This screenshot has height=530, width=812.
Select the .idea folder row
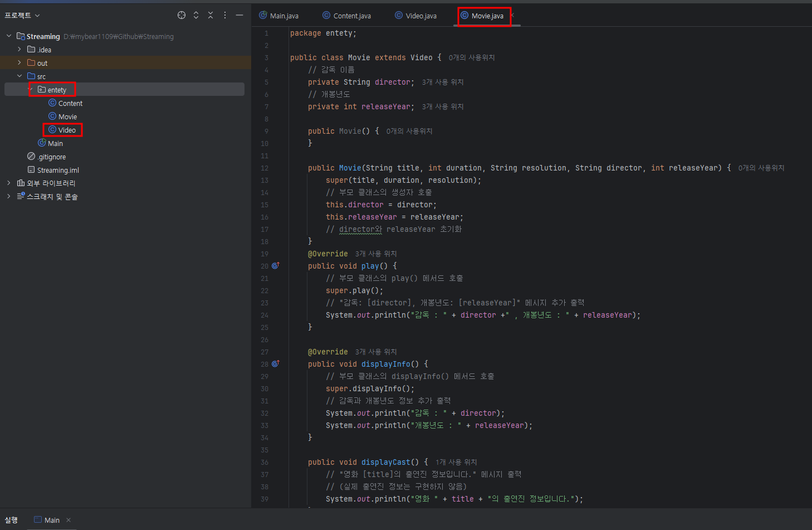tap(125, 49)
